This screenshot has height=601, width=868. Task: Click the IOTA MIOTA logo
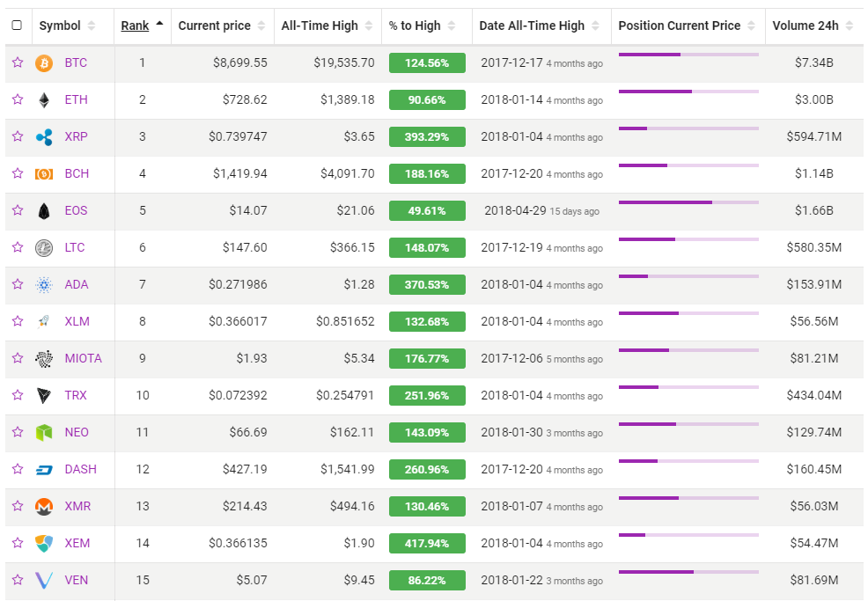click(x=44, y=359)
